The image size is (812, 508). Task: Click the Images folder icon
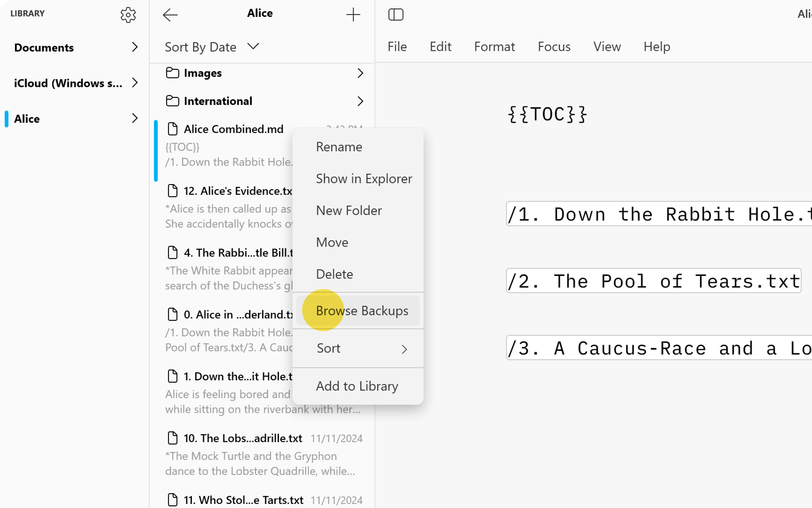172,73
